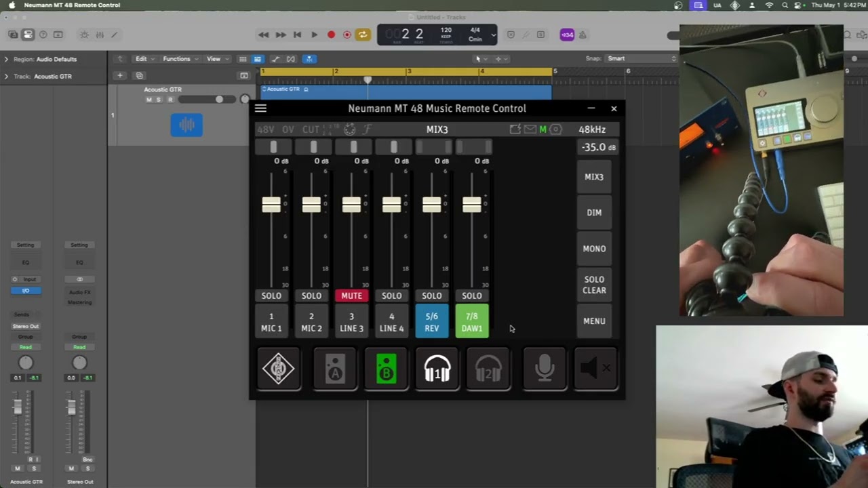Expand the Track Acoustic GTR section
Viewport: 868px width, 488px height.
point(6,76)
